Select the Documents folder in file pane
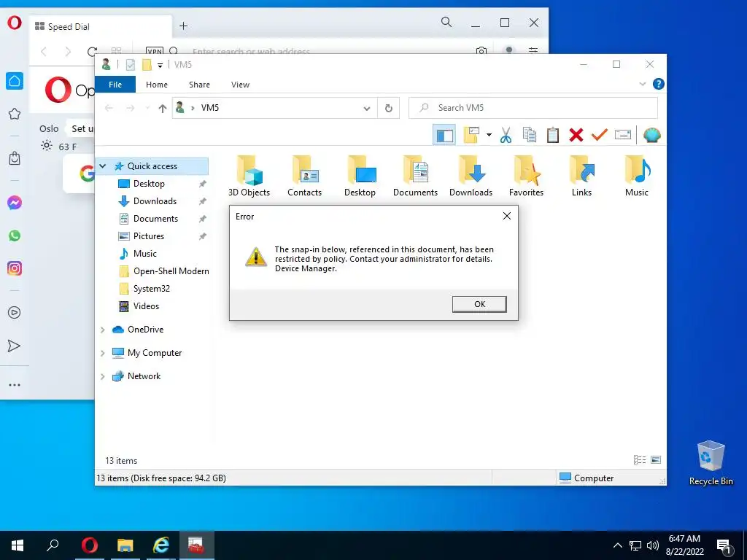 pos(415,176)
